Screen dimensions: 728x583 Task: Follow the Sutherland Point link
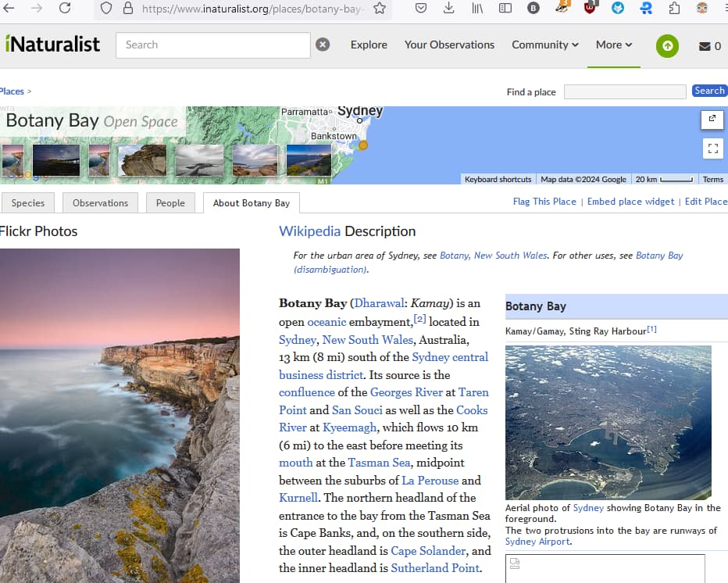[x=435, y=568]
